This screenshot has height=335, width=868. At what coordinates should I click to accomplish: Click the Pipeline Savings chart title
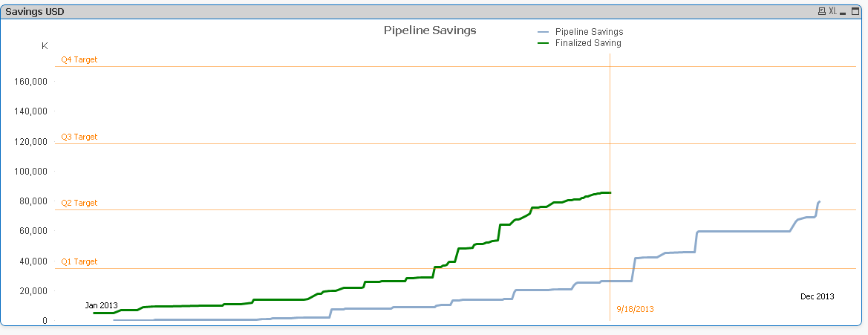point(430,30)
